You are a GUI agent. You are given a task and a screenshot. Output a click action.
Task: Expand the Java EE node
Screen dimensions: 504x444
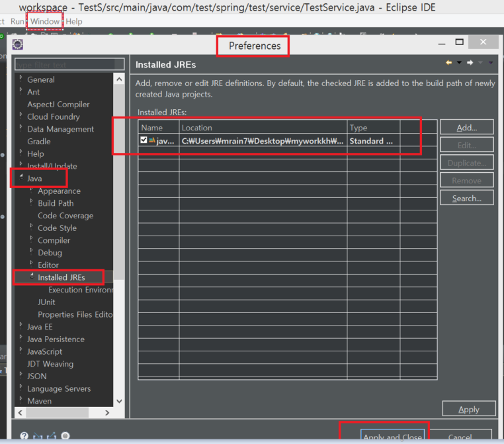click(21, 325)
